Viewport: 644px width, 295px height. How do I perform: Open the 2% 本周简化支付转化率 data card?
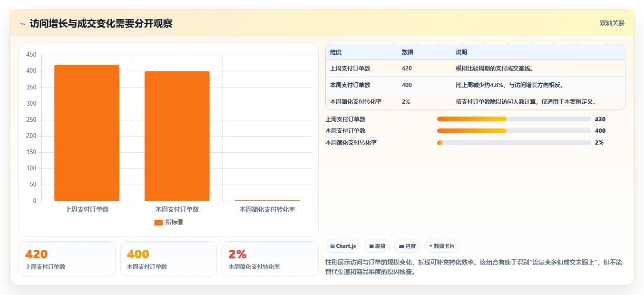(270, 259)
